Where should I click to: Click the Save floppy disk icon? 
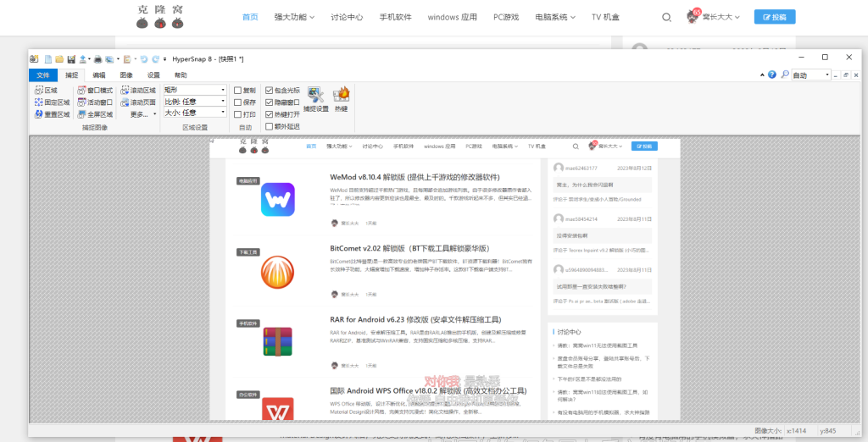(71, 59)
